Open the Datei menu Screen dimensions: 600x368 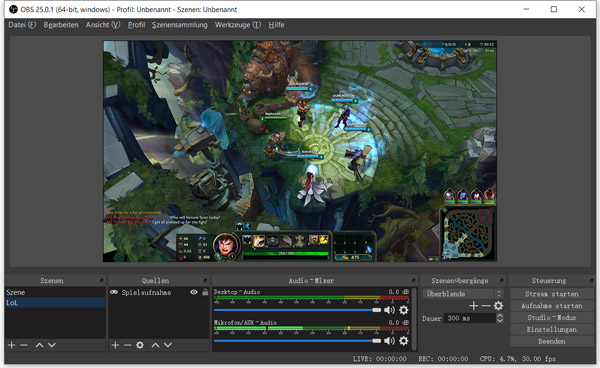[x=22, y=25]
